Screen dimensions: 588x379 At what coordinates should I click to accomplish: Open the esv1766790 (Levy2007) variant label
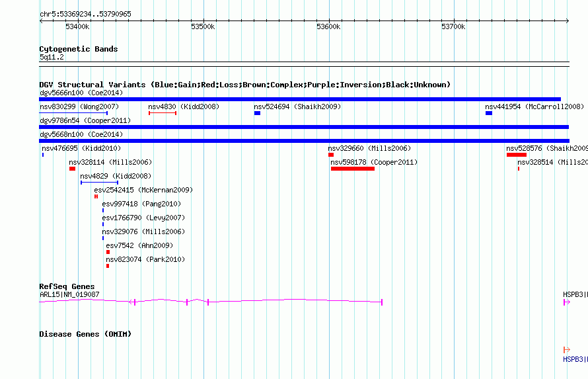(x=143, y=218)
